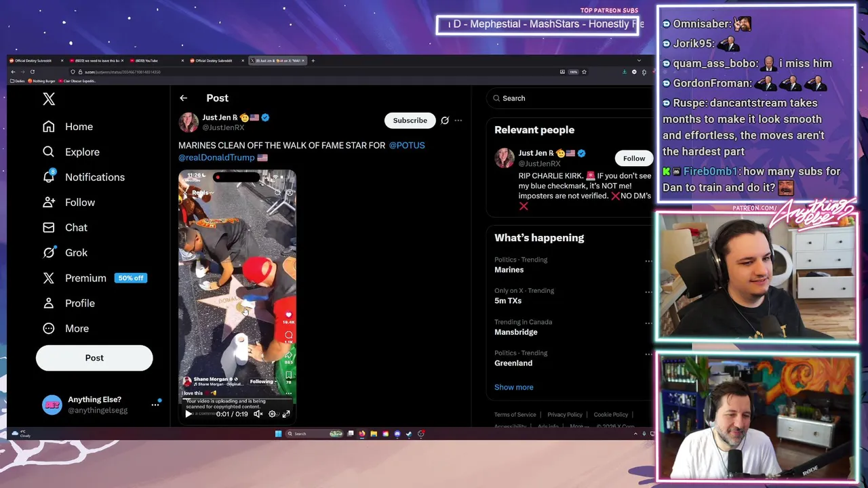The image size is (868, 488).
Task: Subscribe to Just Jen
Action: coord(410,121)
